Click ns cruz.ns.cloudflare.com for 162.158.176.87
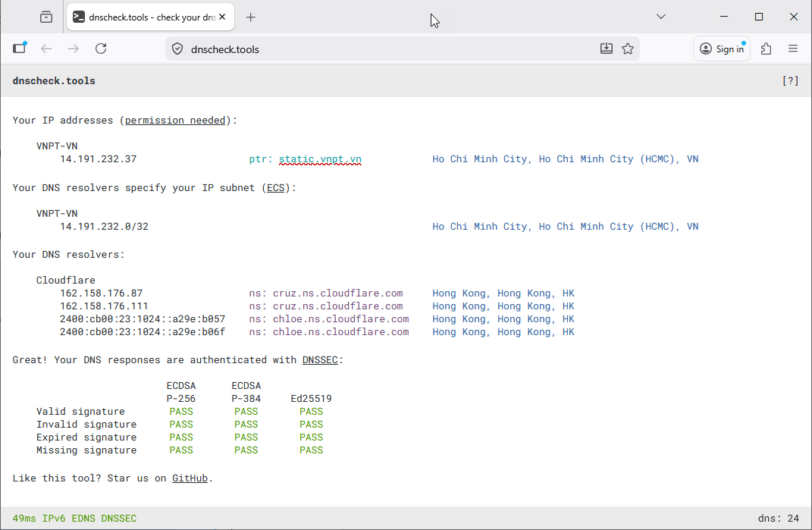This screenshot has width=812, height=530. (337, 293)
